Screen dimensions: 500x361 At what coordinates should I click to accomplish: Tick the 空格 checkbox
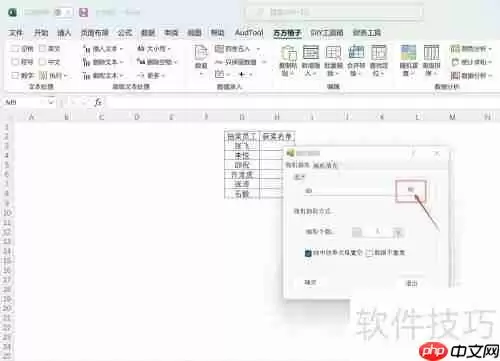click(x=15, y=49)
